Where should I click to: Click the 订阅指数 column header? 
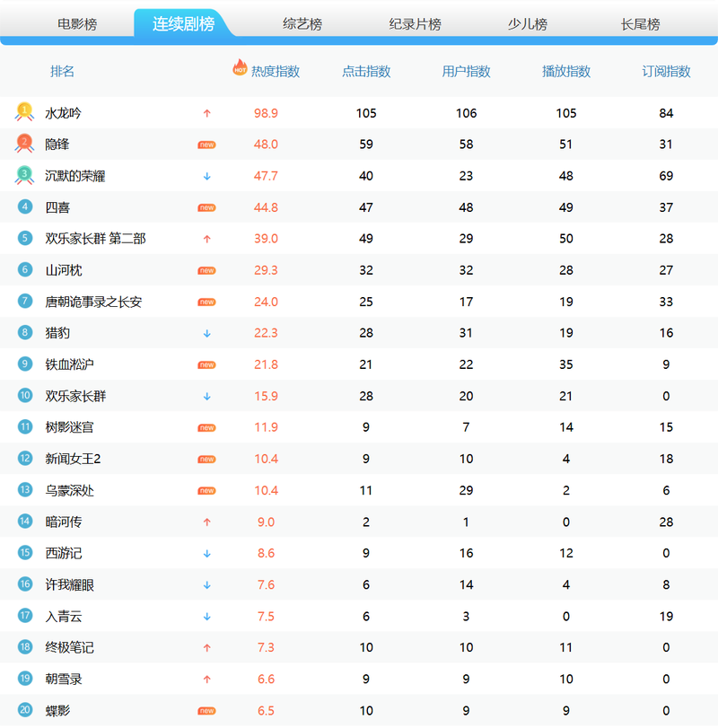(666, 72)
